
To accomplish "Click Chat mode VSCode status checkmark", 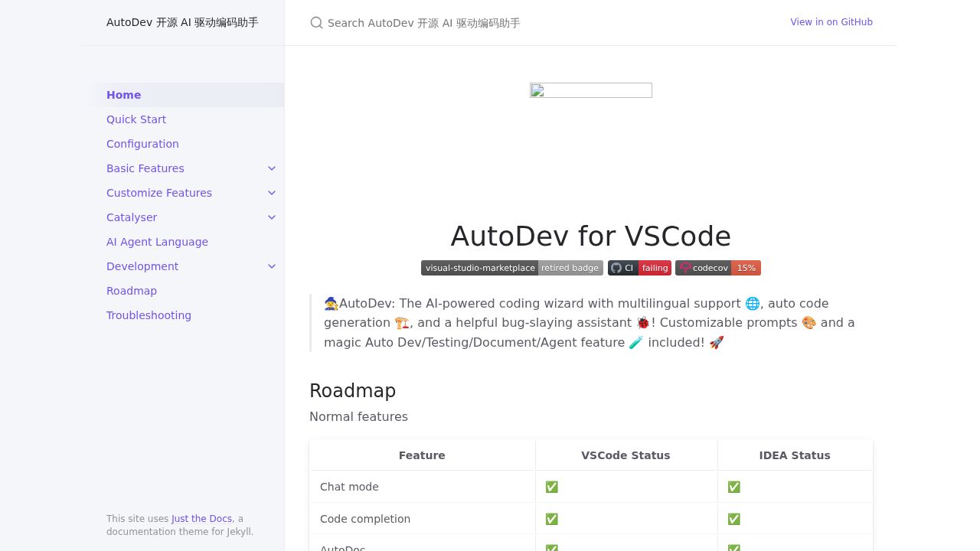I will (551, 487).
